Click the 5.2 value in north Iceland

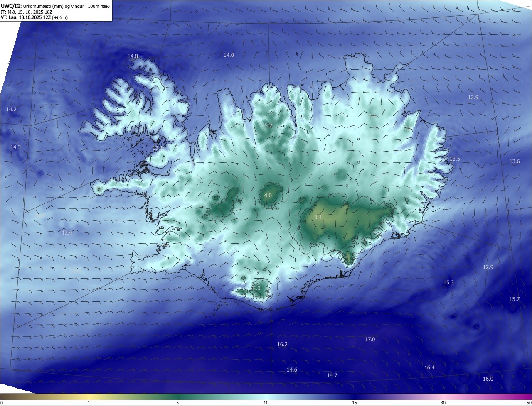coord(268,125)
